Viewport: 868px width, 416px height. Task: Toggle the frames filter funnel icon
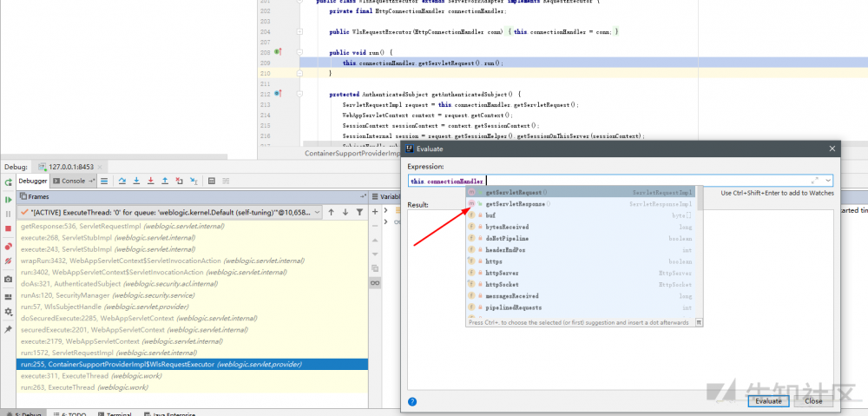pyautogui.click(x=360, y=212)
